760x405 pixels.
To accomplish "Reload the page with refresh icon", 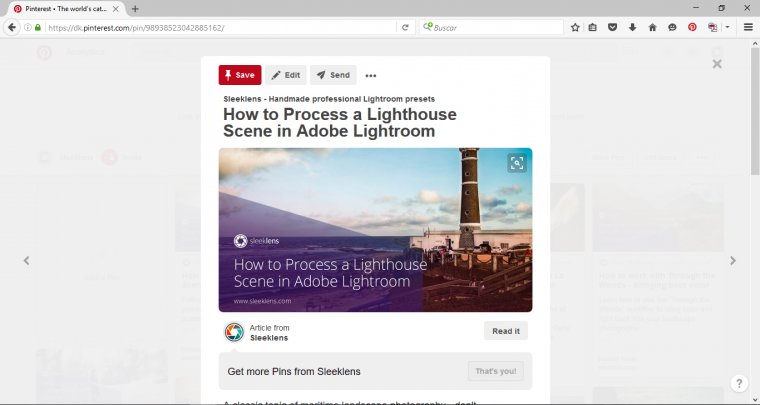I will 405,28.
